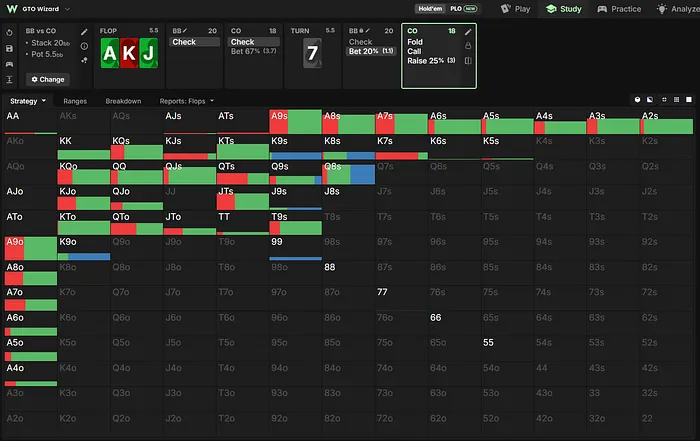Switch to solid square view icon

pos(689,100)
